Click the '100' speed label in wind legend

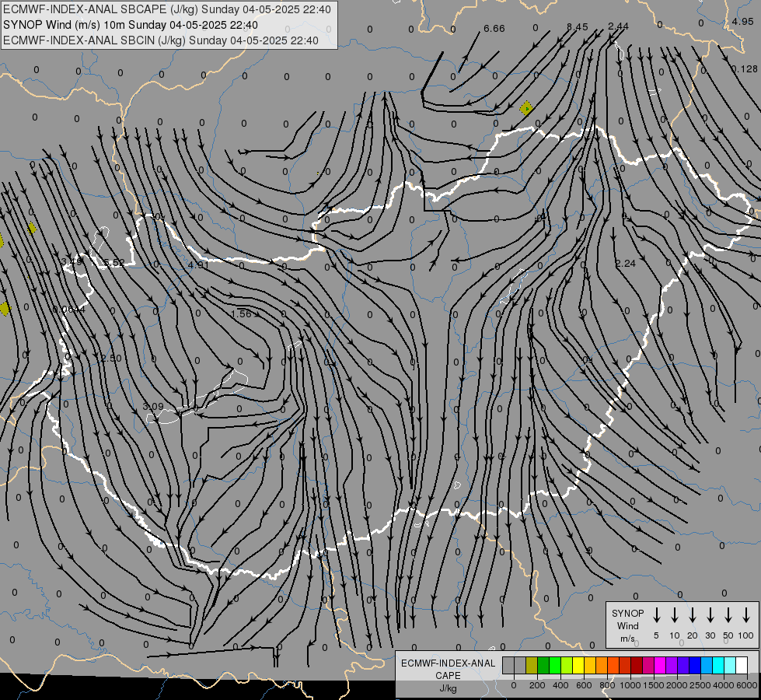(746, 635)
